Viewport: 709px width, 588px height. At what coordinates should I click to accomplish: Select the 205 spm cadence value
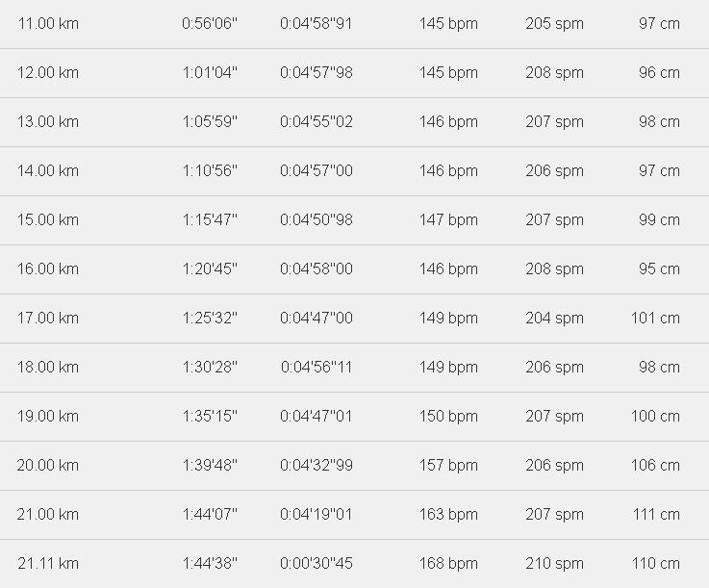(x=554, y=23)
